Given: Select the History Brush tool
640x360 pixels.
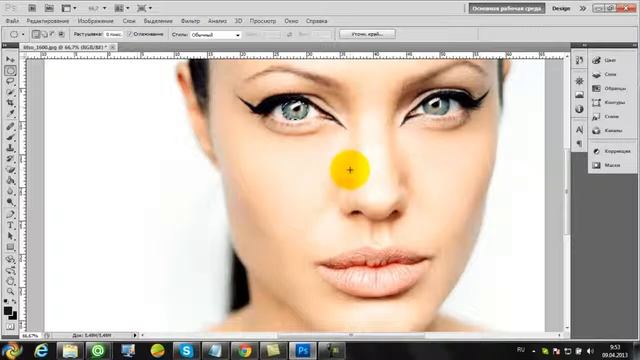Looking at the screenshot, I should coord(10,158).
